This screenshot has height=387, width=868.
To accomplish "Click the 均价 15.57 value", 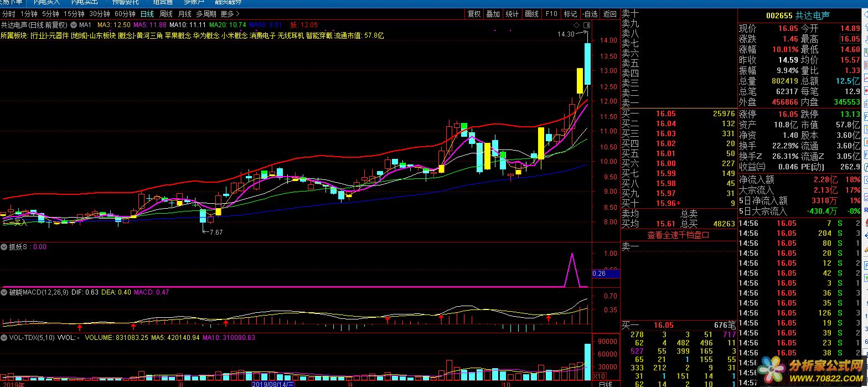I will click(850, 60).
